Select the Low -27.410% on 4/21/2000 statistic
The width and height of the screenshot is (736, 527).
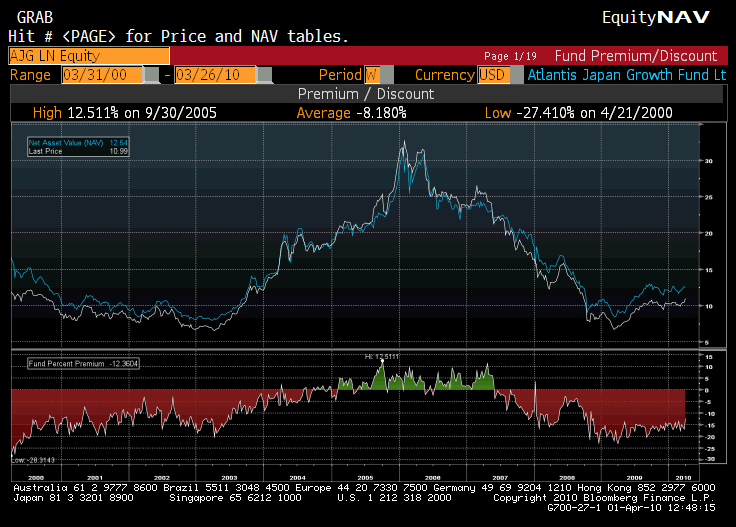(x=578, y=113)
